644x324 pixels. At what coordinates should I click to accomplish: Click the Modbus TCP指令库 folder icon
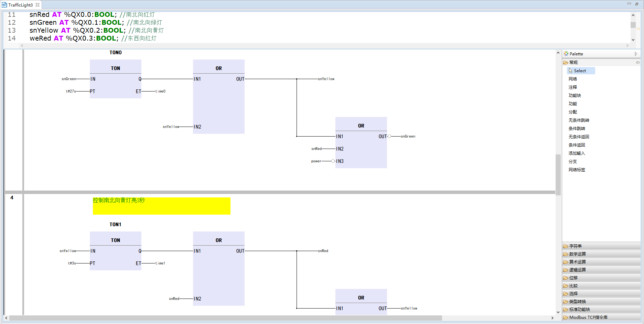566,317
